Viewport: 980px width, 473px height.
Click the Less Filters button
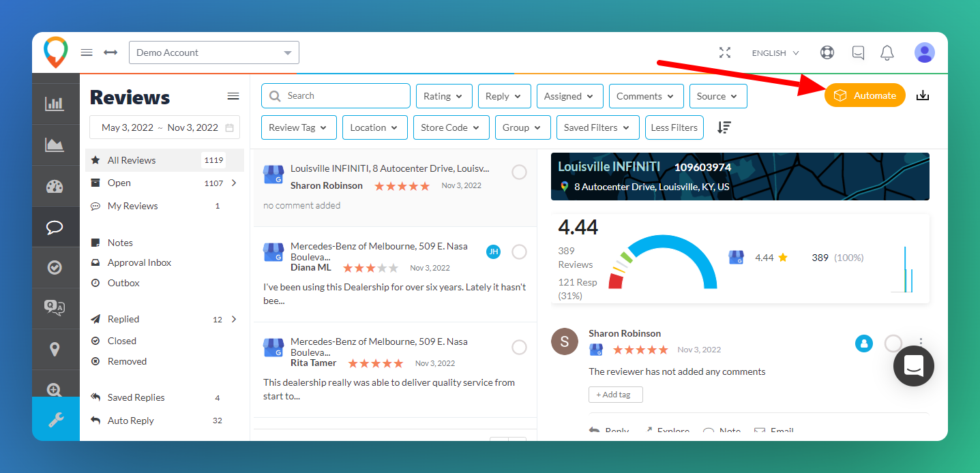[x=674, y=127]
